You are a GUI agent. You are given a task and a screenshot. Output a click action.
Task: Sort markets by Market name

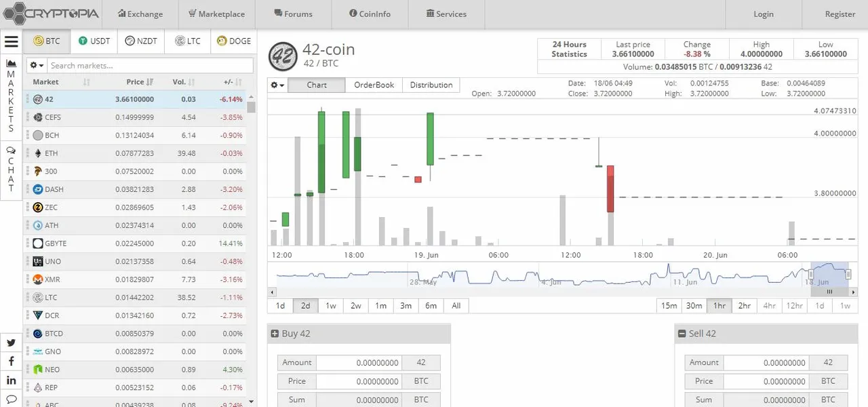[62, 81]
